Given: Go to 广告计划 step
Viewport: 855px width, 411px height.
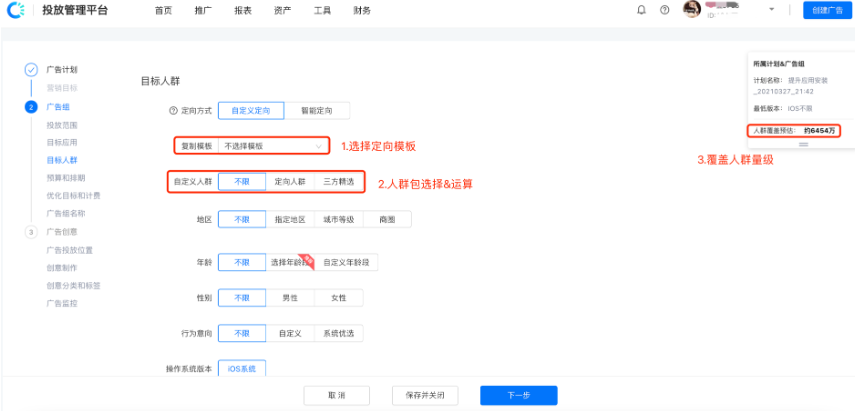Looking at the screenshot, I should pos(62,70).
